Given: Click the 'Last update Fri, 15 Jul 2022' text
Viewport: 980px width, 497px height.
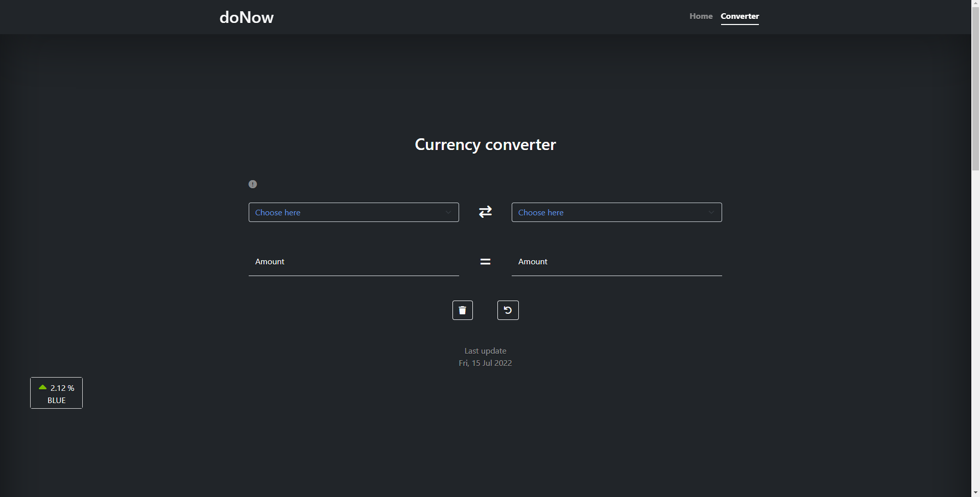Looking at the screenshot, I should (x=485, y=357).
